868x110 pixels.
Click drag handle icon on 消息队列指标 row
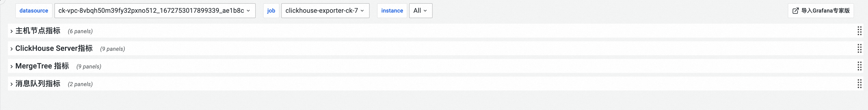point(859,84)
